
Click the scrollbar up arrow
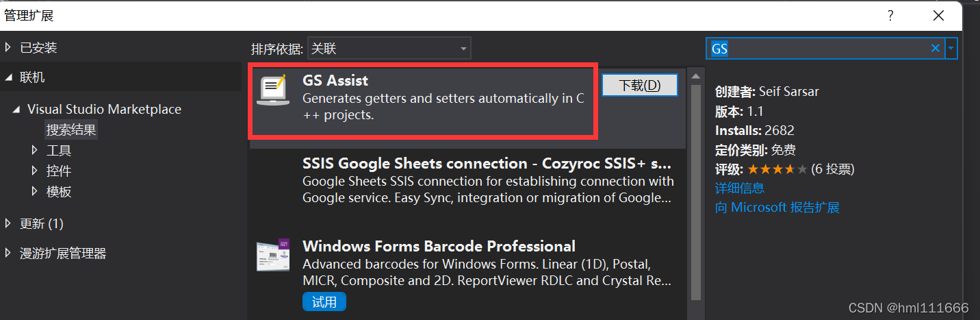[x=697, y=75]
